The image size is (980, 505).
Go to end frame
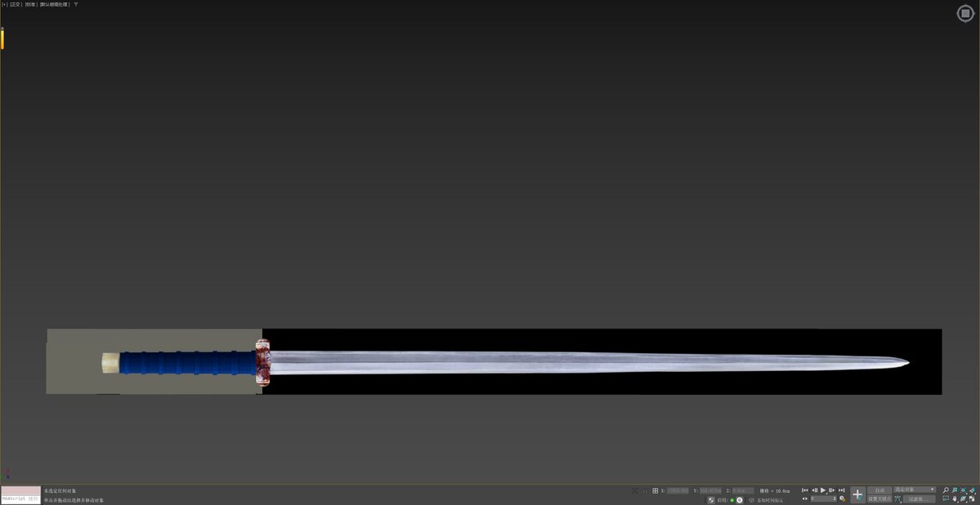coord(841,490)
